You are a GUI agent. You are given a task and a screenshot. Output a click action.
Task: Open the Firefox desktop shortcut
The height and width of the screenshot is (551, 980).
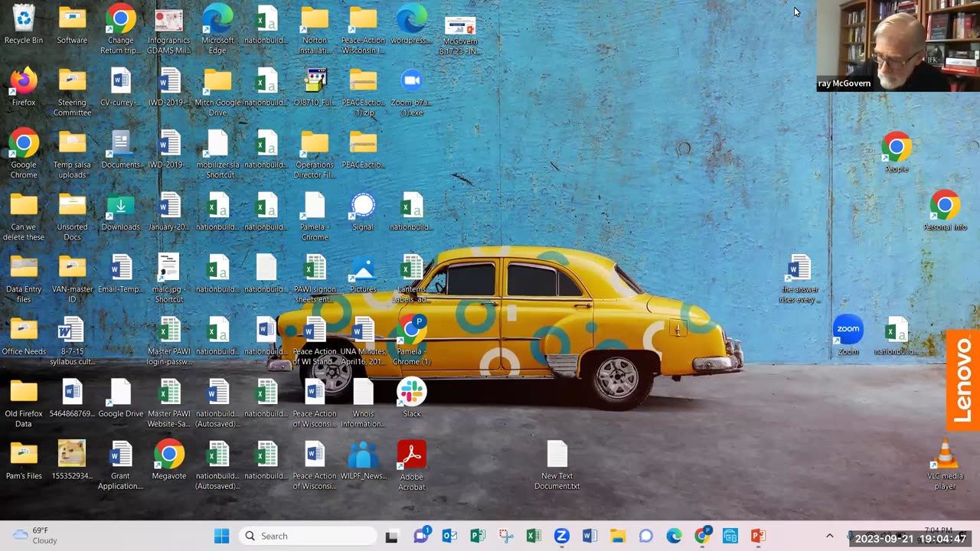(x=24, y=86)
